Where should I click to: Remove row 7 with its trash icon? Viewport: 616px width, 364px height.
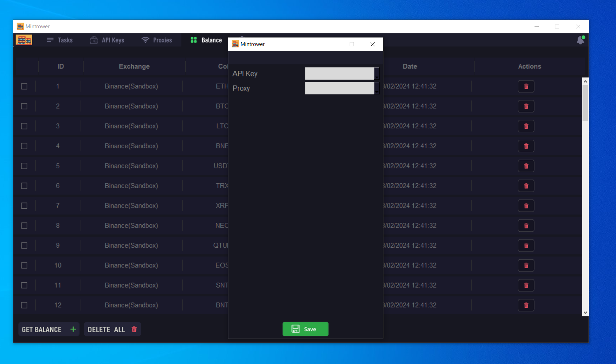point(526,206)
